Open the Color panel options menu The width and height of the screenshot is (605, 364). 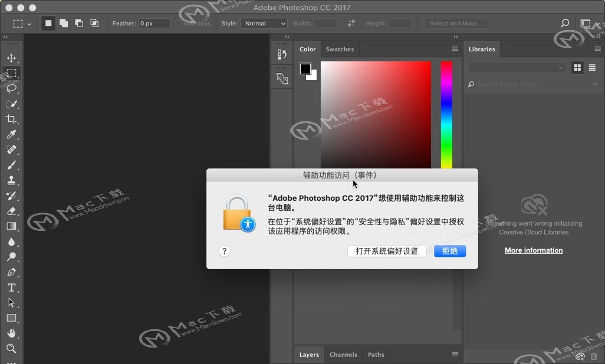click(x=455, y=49)
